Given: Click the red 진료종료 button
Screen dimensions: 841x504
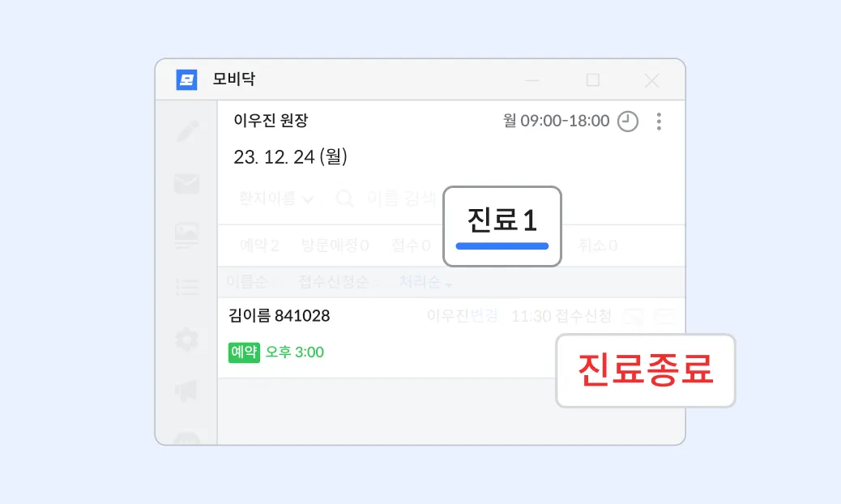Looking at the screenshot, I should click(645, 370).
